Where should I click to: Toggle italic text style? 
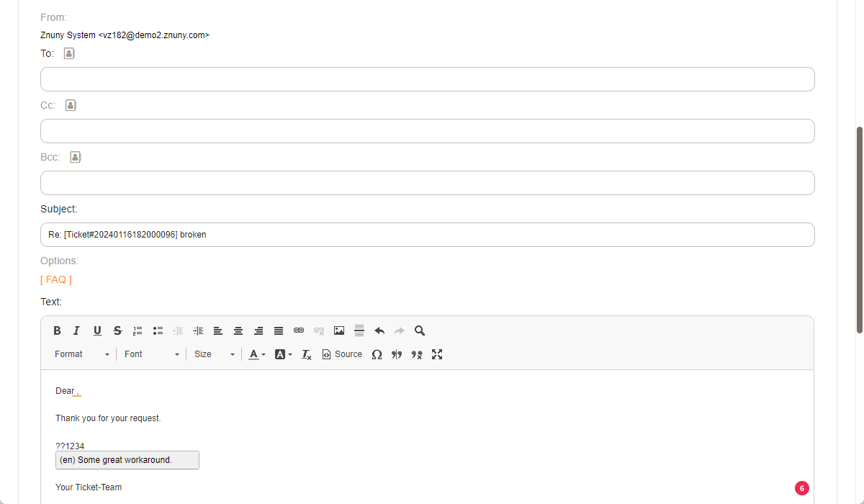pyautogui.click(x=76, y=331)
